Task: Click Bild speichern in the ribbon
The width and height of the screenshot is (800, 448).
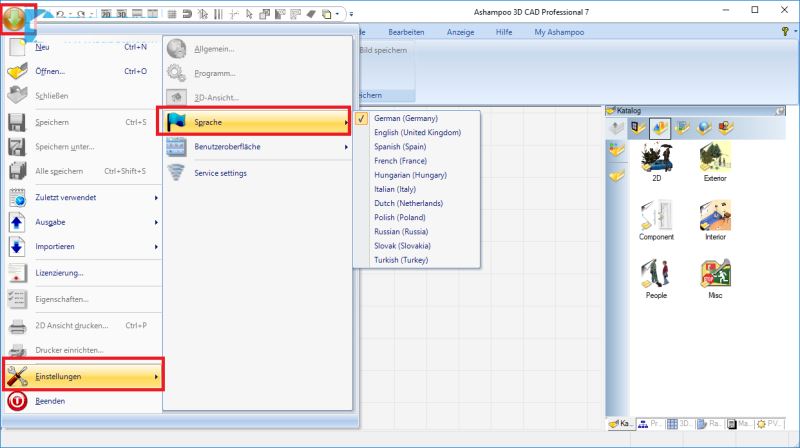Action: [x=383, y=51]
